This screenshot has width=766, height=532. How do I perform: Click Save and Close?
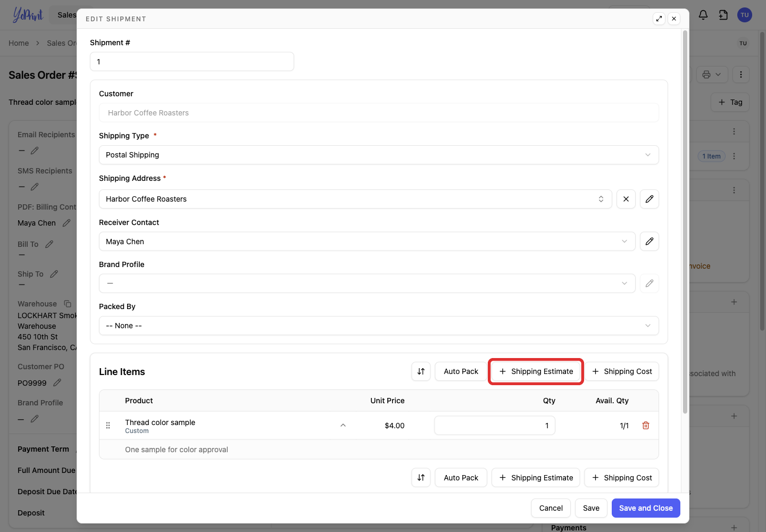point(646,508)
